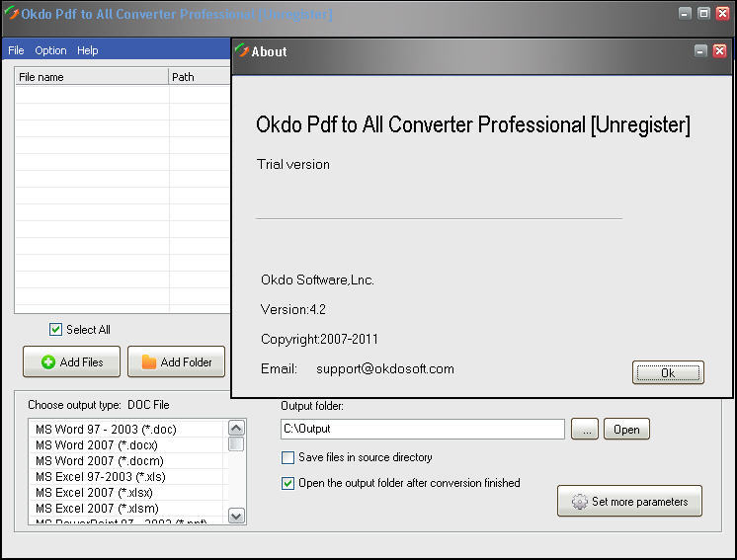This screenshot has width=737, height=560.
Task: Toggle Open the output folder after conversion finished
Action: click(287, 483)
